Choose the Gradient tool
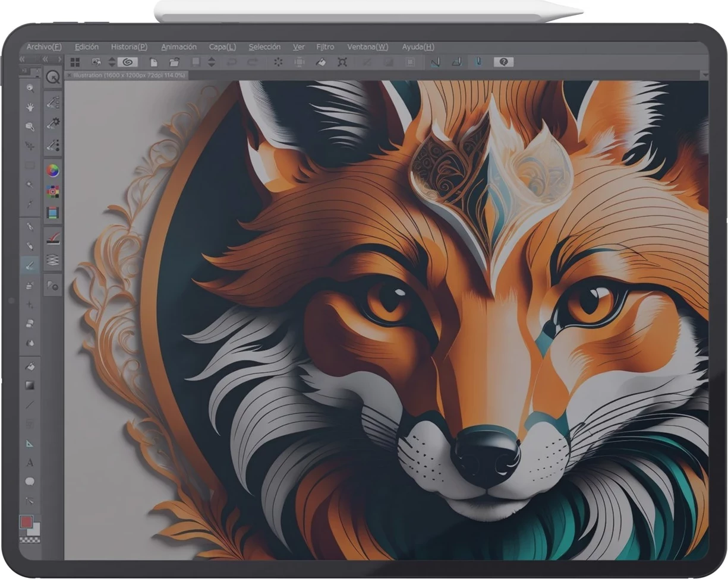Screen dimensions: 728x579 30,385
